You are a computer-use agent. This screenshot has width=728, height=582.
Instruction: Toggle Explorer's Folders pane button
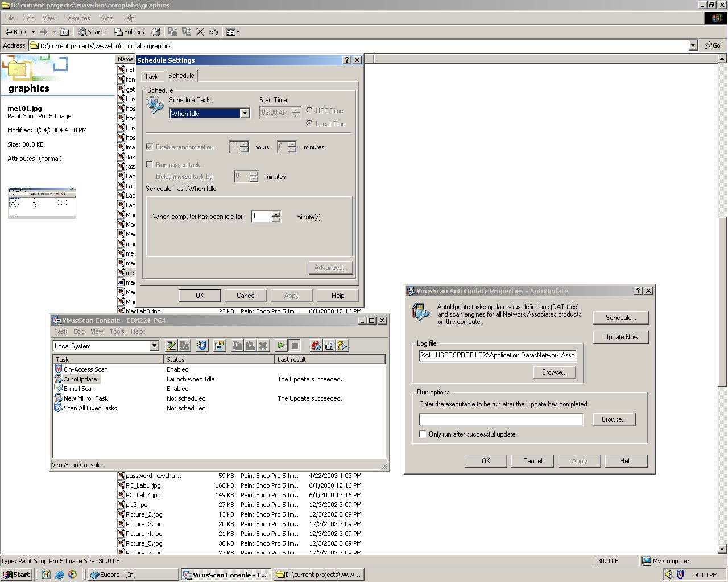click(129, 32)
